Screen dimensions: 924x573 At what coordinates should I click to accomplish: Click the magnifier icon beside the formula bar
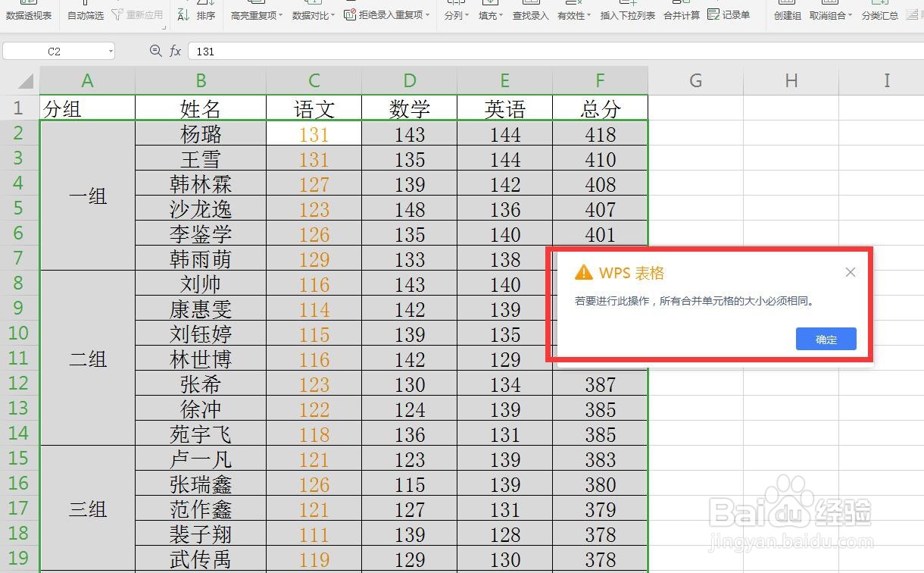click(x=155, y=51)
